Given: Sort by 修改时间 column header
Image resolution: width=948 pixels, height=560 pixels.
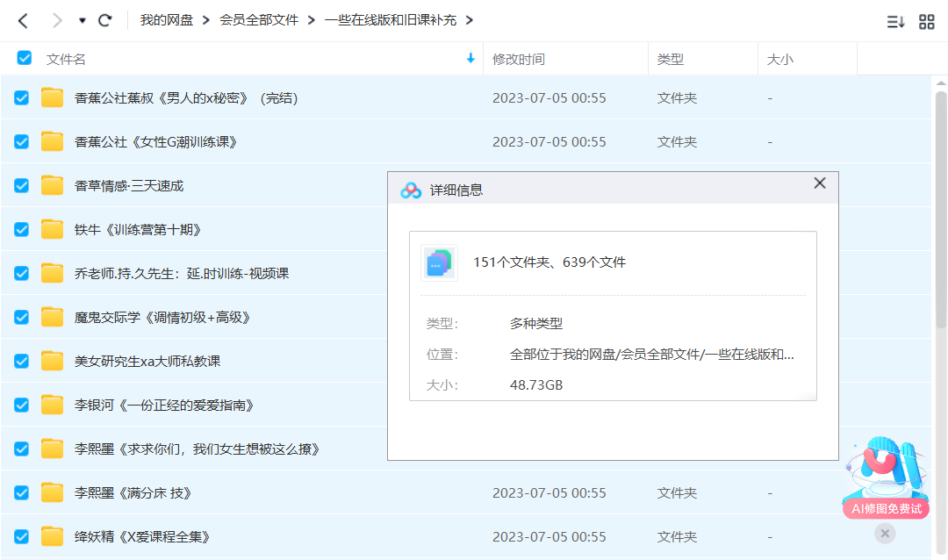Looking at the screenshot, I should pyautogui.click(x=518, y=59).
